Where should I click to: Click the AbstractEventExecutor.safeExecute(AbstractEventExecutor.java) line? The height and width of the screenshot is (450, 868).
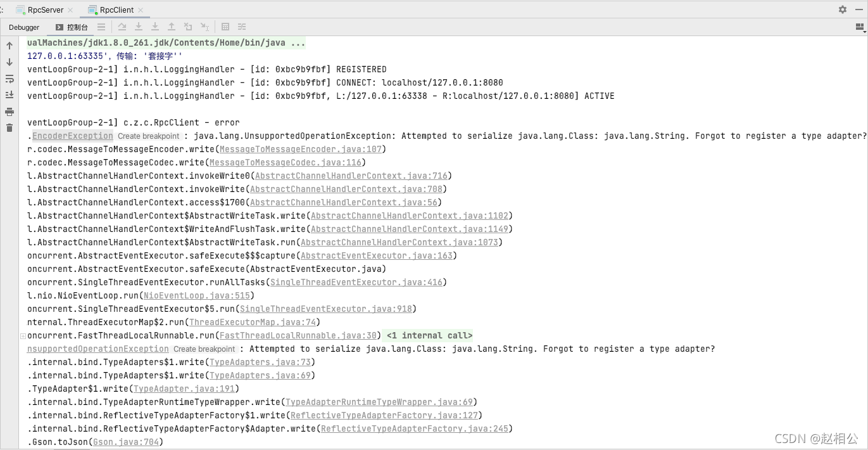[x=207, y=269]
